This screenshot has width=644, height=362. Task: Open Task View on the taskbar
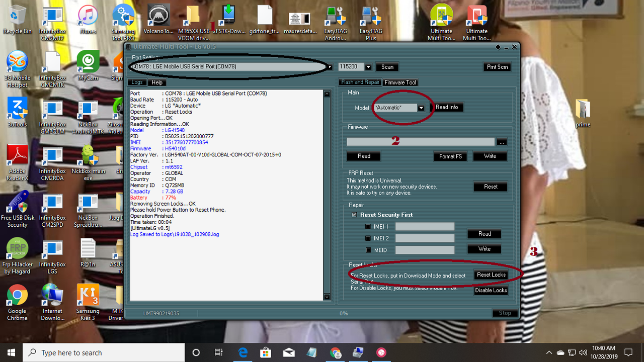point(219,352)
